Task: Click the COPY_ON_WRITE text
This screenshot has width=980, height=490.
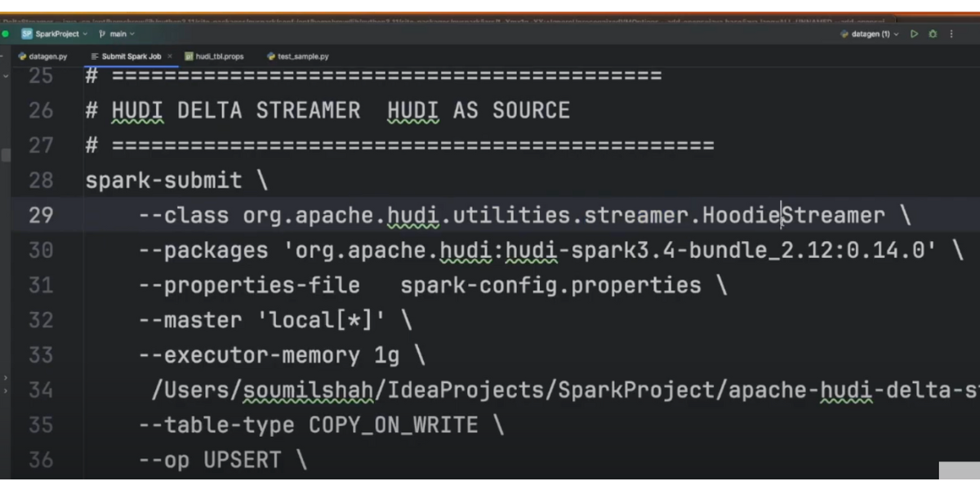Action: point(393,425)
